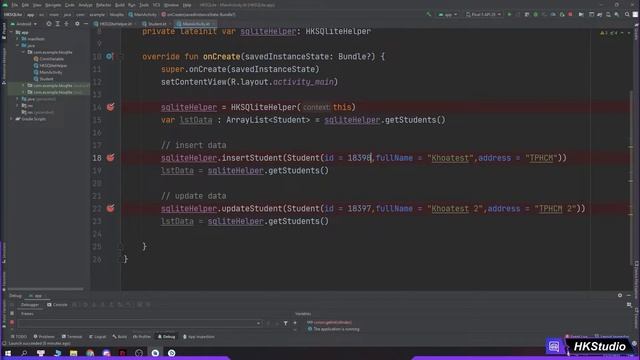The height and width of the screenshot is (360, 640).
Task: Stop the running app with red square
Action: (x=570, y=14)
